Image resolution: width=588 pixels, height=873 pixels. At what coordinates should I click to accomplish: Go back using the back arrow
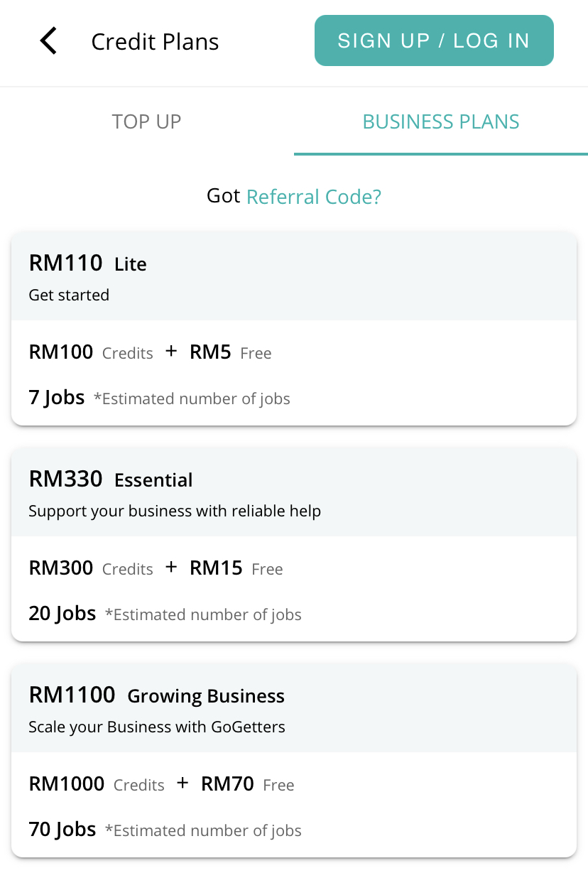tap(48, 41)
